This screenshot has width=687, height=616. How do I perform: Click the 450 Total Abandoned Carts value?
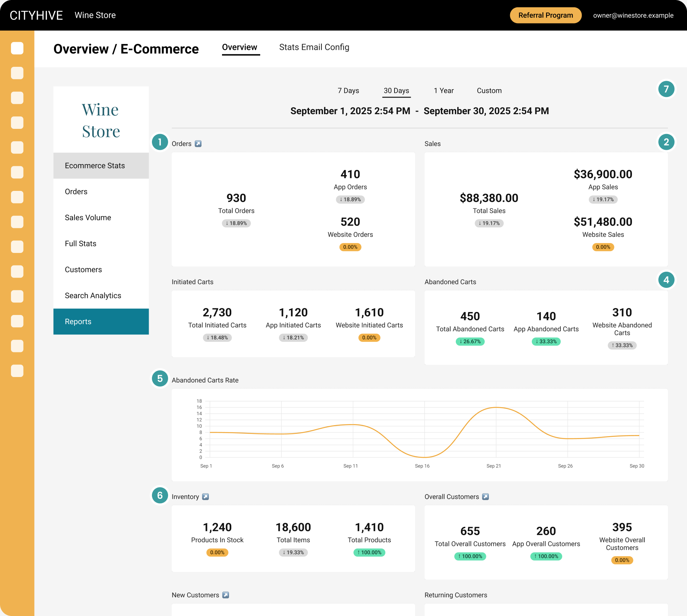[x=470, y=316]
